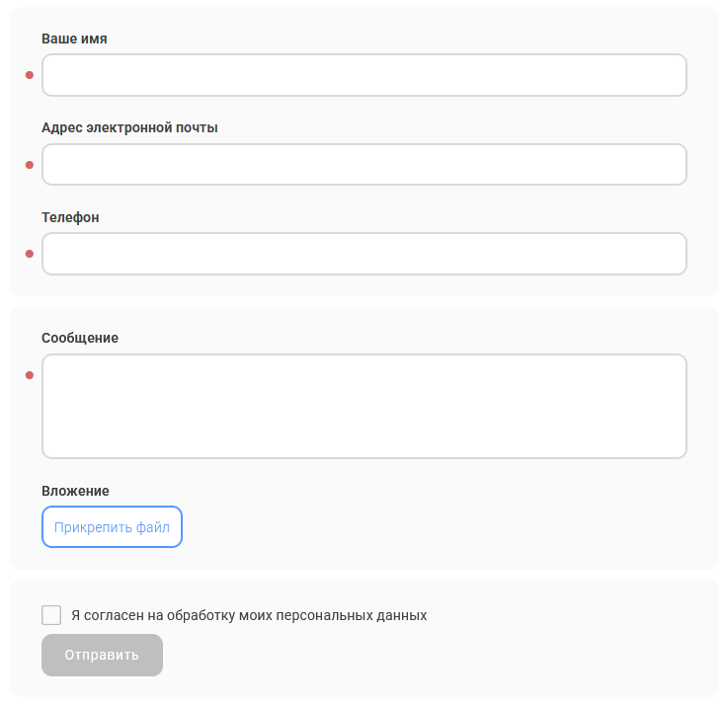This screenshot has width=728, height=707.
Task: Click empty area right of 'Прикрепить файл' button
Action: tap(445, 527)
